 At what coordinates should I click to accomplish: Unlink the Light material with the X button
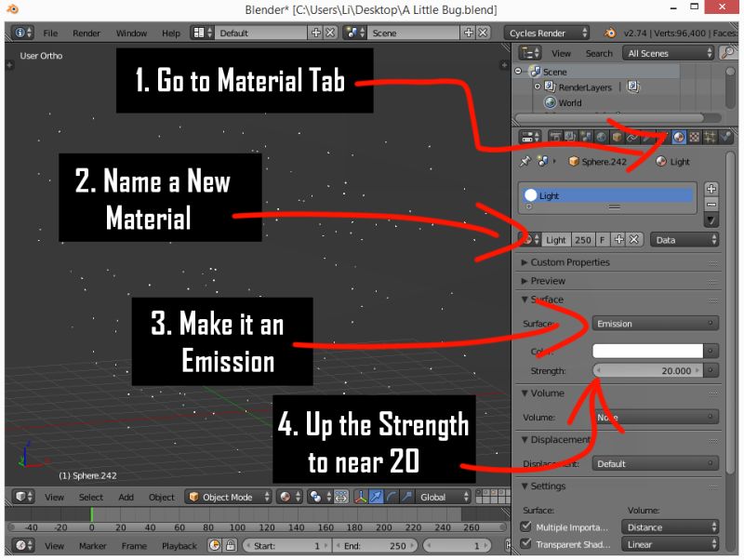634,239
